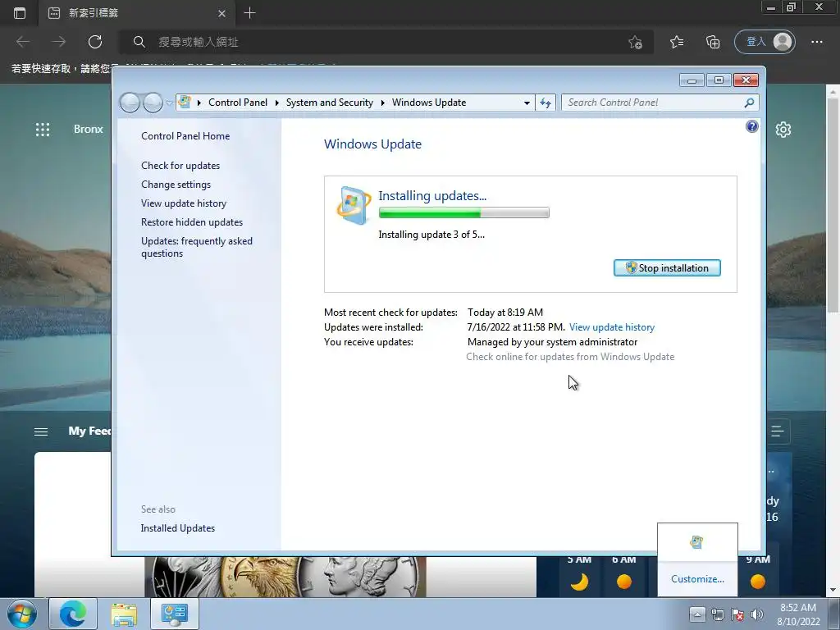
Task: Open the address bar history dropdown
Action: click(527, 103)
